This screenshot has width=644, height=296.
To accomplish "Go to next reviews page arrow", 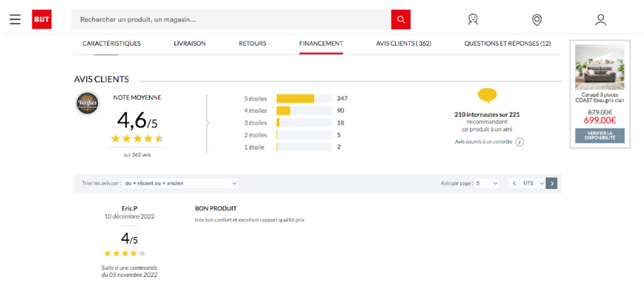I will coord(552,183).
